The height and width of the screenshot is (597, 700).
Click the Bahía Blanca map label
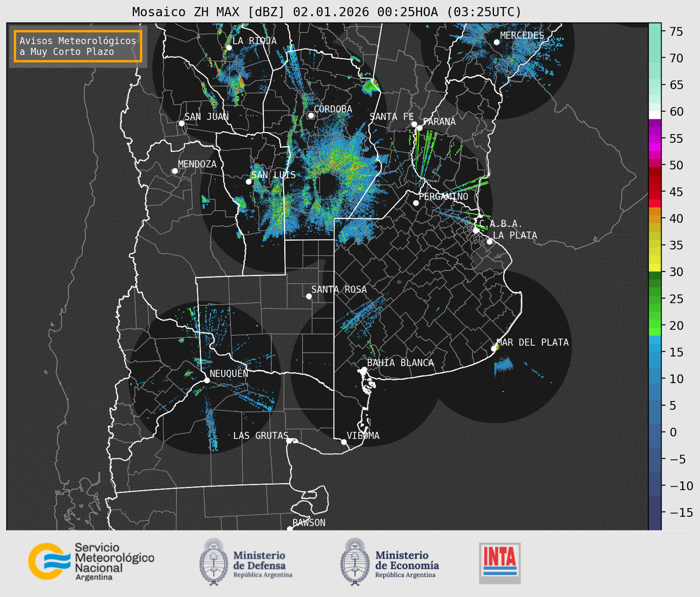[x=400, y=363]
